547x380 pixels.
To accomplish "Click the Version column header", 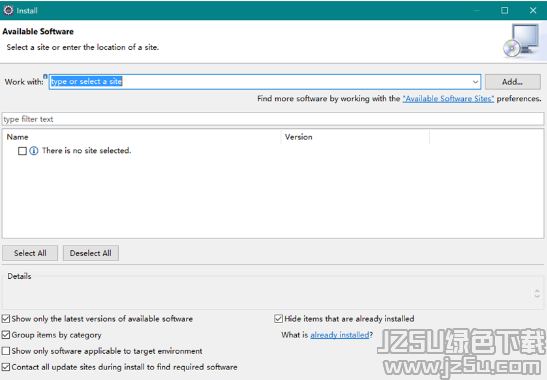I will click(355, 137).
